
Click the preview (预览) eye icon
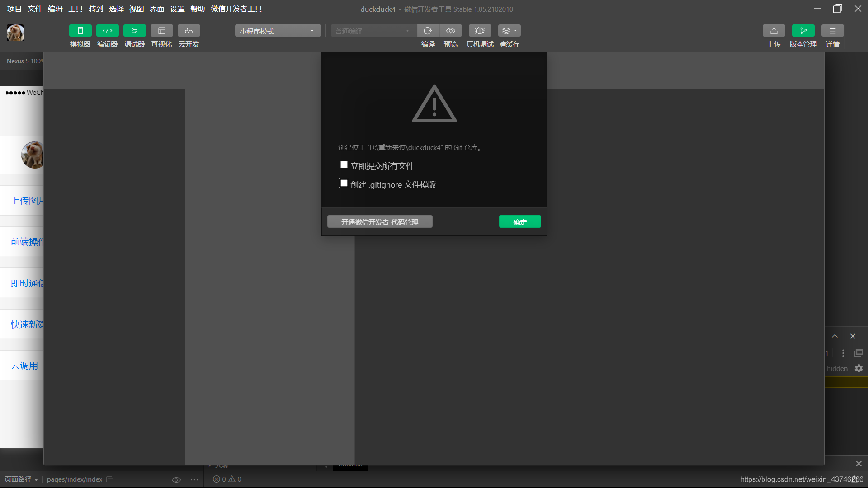pyautogui.click(x=451, y=31)
